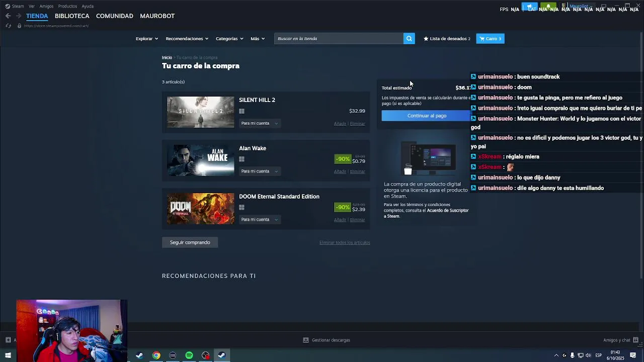Click Windows platform icon under DOOM Eternal
Image resolution: width=644 pixels, height=362 pixels.
pyautogui.click(x=242, y=208)
